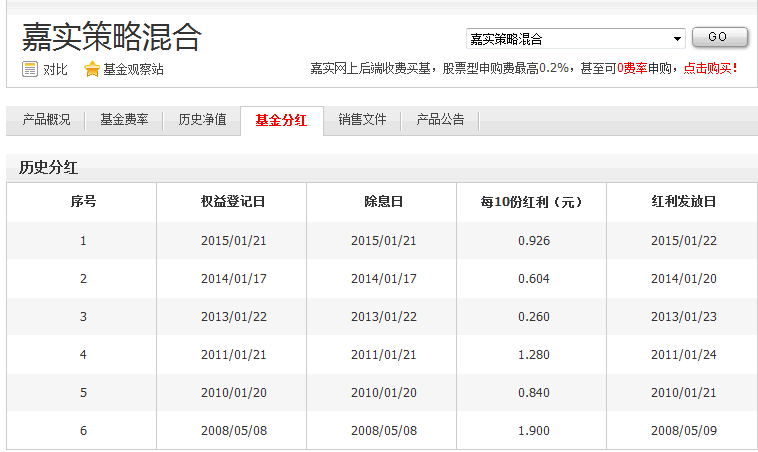
Task: Click the 除息日 column header
Action: (x=383, y=202)
